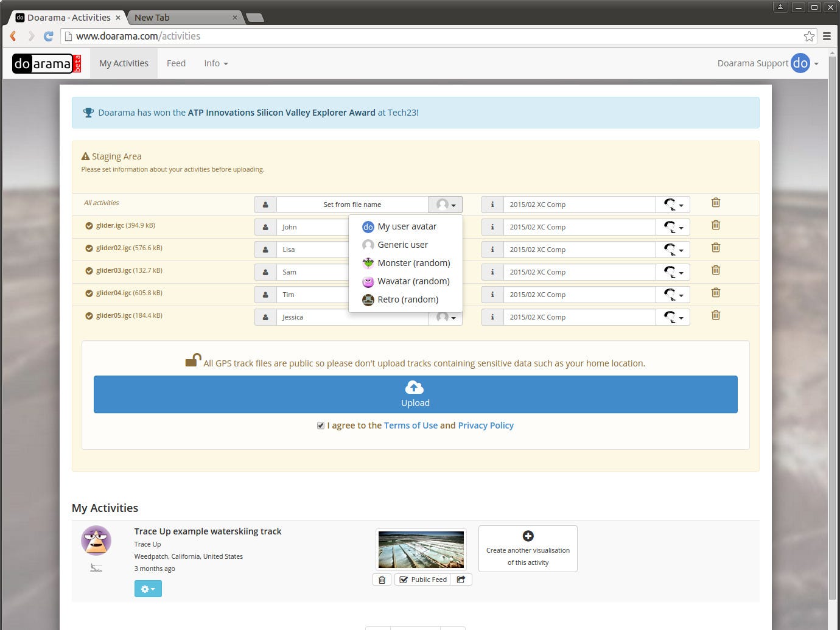Screen dimensions: 840x630
Task: Click the person icon beside John
Action: coord(265,227)
